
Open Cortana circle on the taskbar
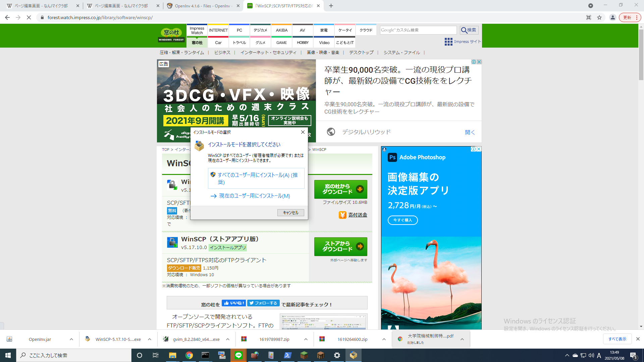(x=140, y=355)
